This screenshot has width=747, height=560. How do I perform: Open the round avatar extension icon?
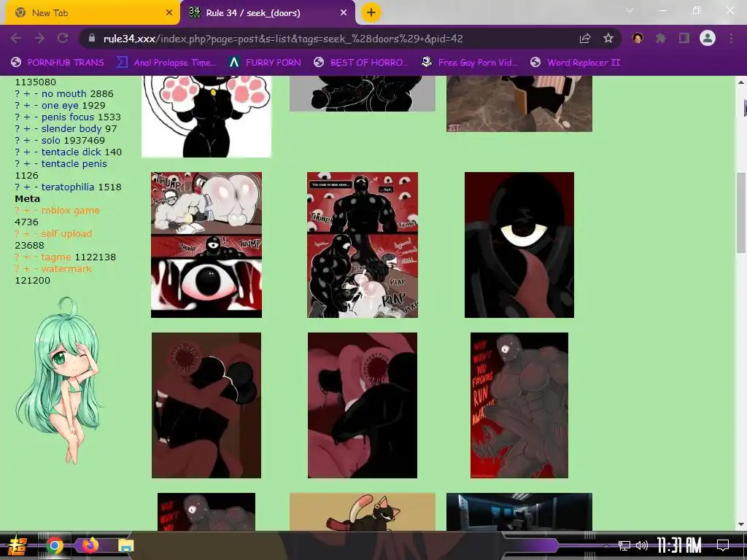click(638, 38)
